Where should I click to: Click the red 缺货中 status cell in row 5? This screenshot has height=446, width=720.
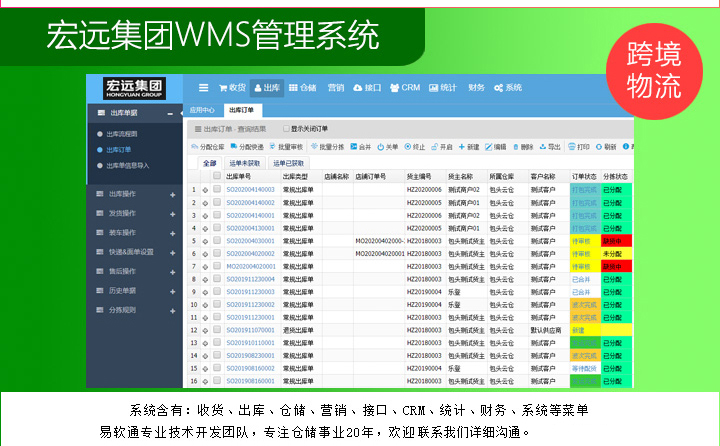click(x=615, y=241)
